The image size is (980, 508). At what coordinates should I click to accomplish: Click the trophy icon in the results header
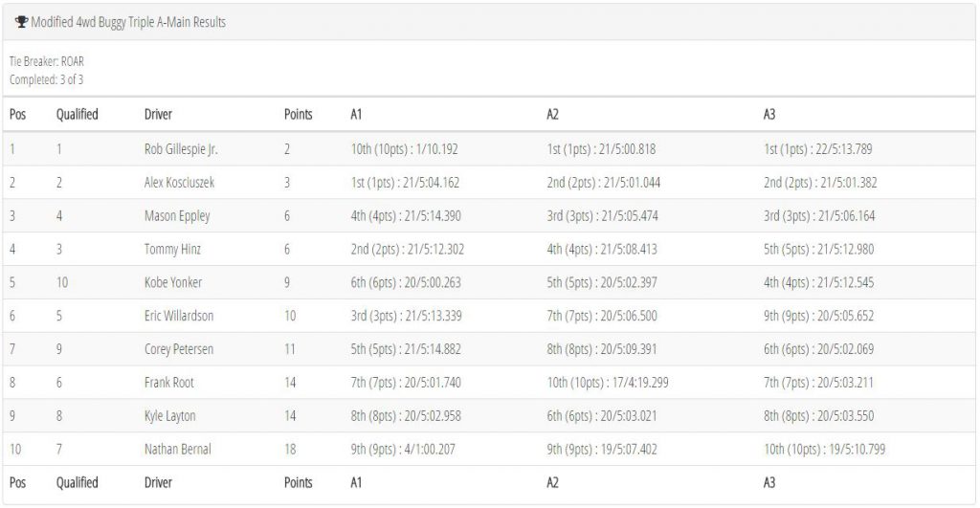tap(22, 22)
